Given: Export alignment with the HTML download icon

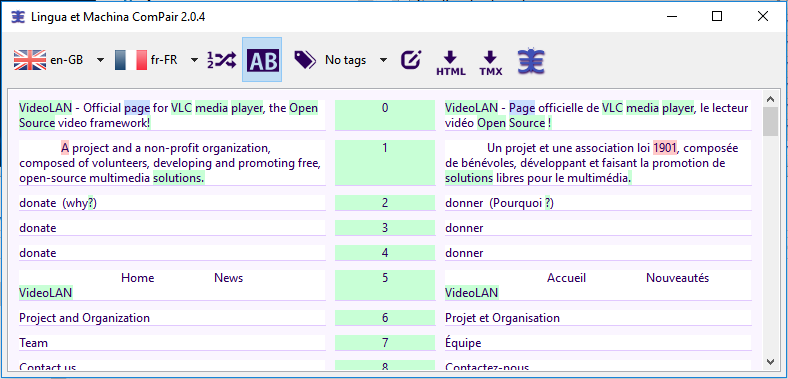Looking at the screenshot, I should point(450,63).
